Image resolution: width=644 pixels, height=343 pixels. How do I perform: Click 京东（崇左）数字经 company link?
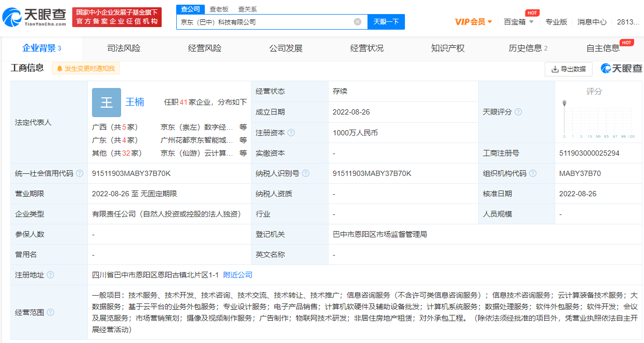pos(197,127)
